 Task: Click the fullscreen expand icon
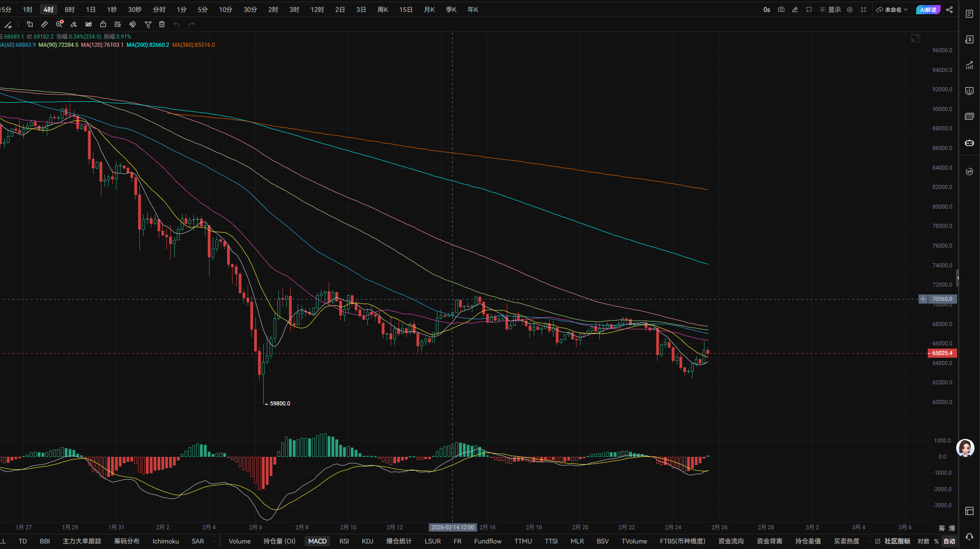(x=864, y=10)
